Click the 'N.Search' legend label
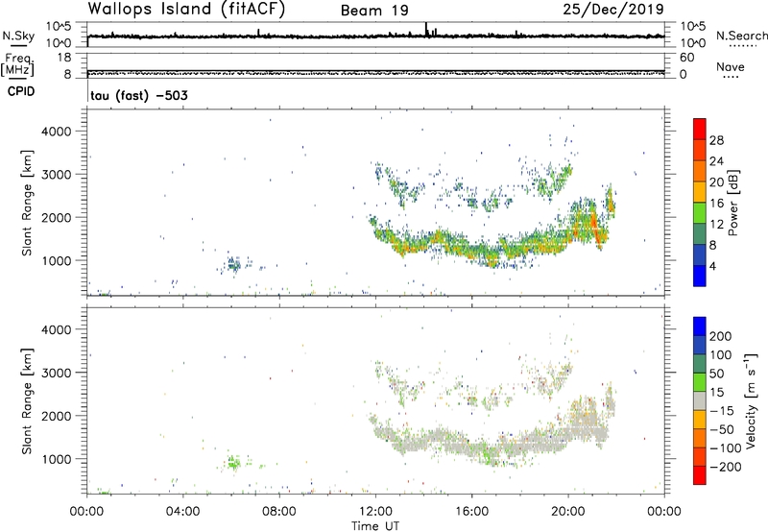The width and height of the screenshot is (768, 532). pos(741,36)
